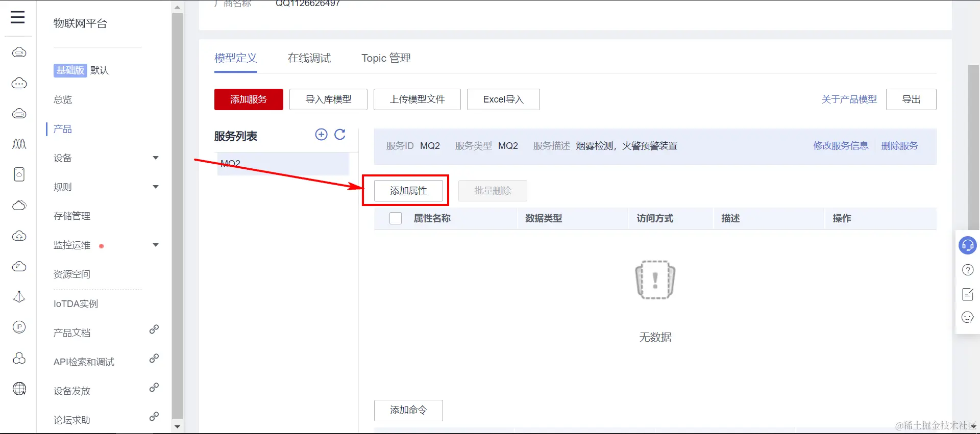Viewport: 980px width, 434px height.
Task: Click the cloud upload arrow icon
Action: (19, 236)
